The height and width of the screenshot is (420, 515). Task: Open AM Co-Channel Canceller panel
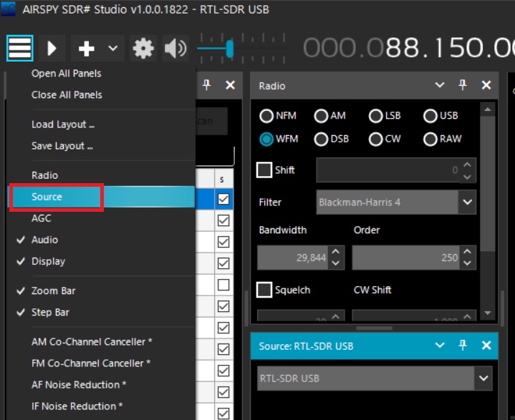(x=92, y=341)
